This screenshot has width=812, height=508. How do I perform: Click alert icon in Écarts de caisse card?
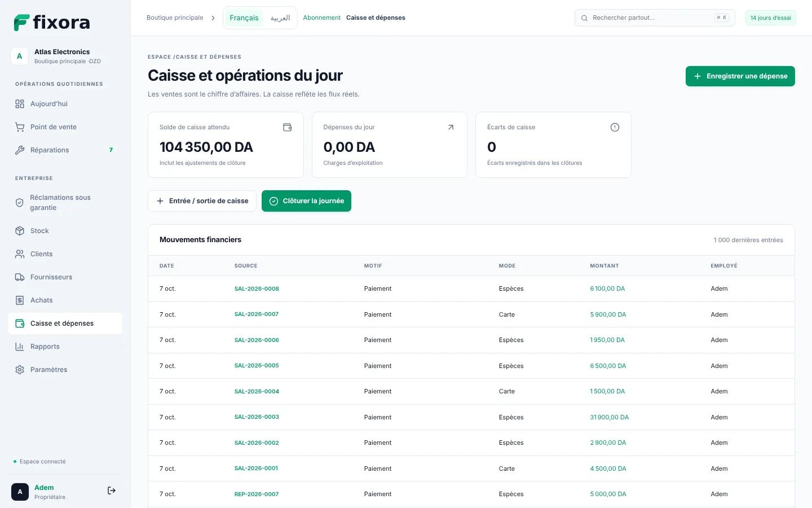click(615, 128)
